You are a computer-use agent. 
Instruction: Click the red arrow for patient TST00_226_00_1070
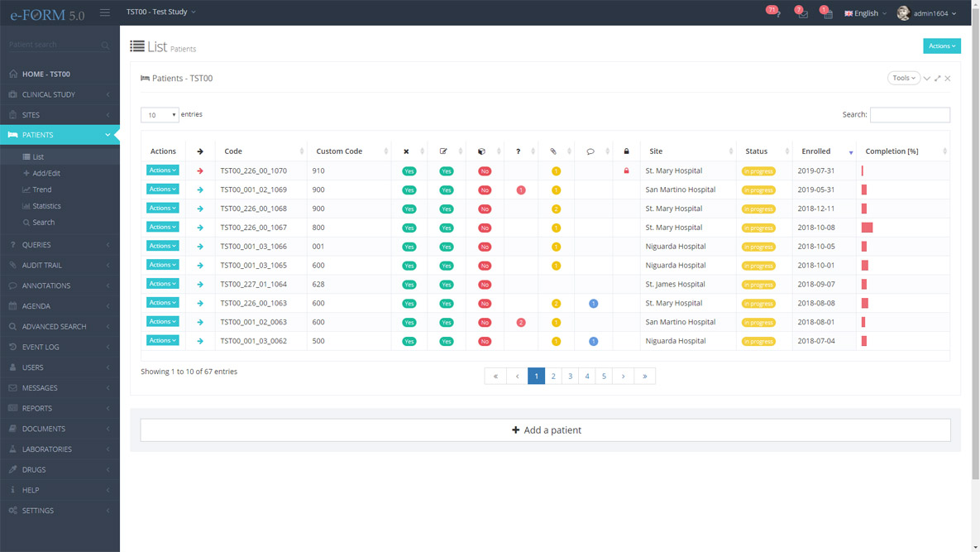click(x=200, y=171)
